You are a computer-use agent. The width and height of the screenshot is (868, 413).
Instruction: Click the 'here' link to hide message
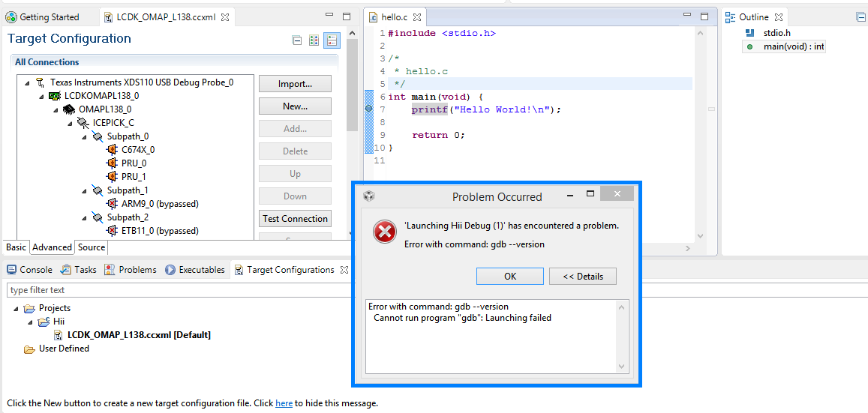pos(284,403)
